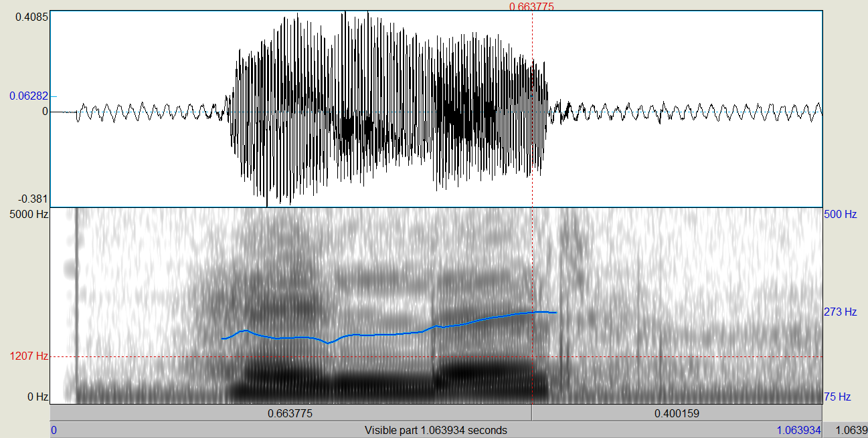Viewport: 868px width, 438px height.
Task: Play the selection bar labeled 0.663775
Action: (x=291, y=413)
